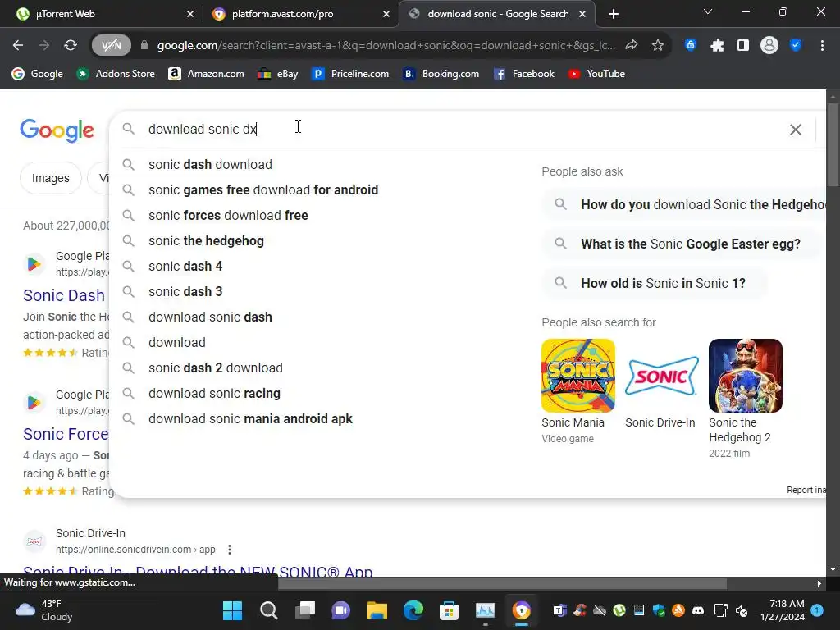Open the weather widget showing 43°F Cloudy
Image resolution: width=840 pixels, height=630 pixels.
44,610
